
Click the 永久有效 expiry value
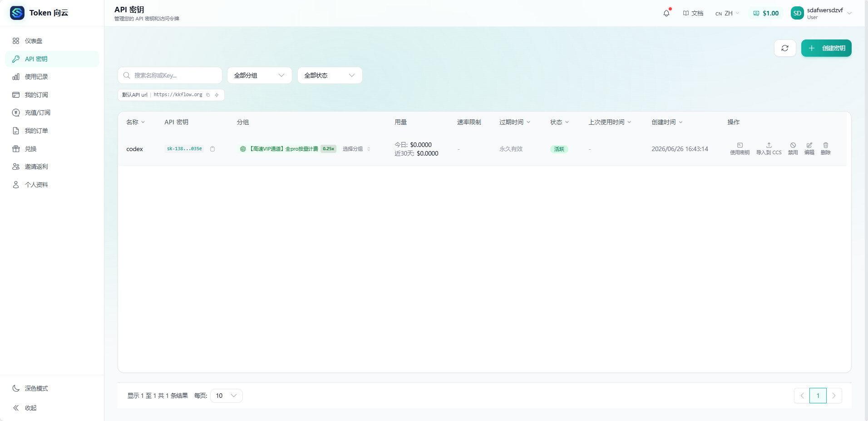511,149
